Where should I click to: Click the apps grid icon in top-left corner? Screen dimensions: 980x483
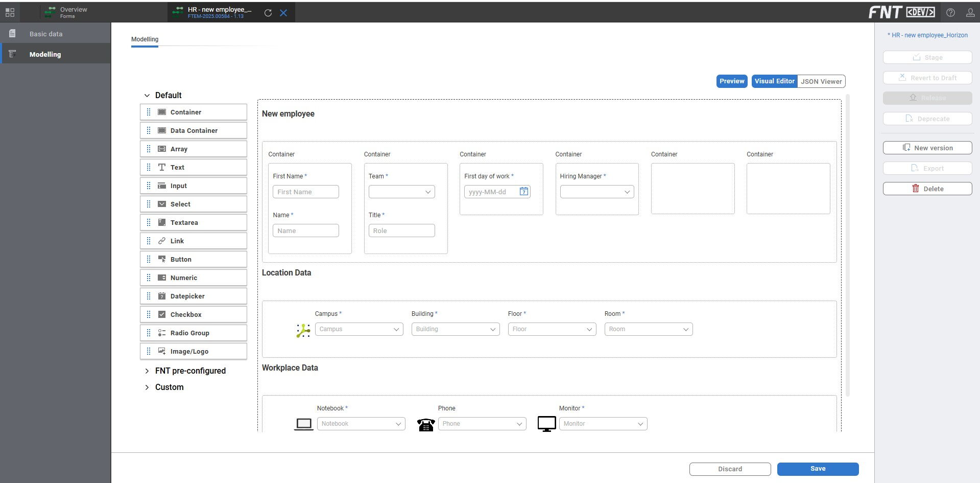pyautogui.click(x=10, y=13)
